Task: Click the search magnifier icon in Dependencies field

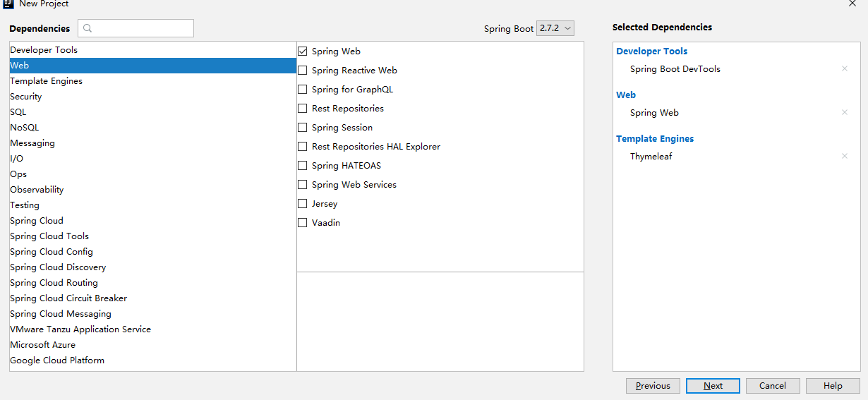Action: pyautogui.click(x=88, y=28)
